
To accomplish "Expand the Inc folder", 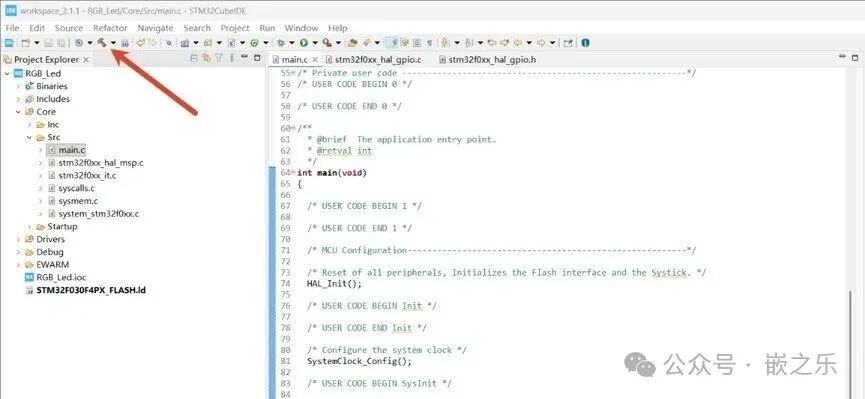I will coord(29,125).
